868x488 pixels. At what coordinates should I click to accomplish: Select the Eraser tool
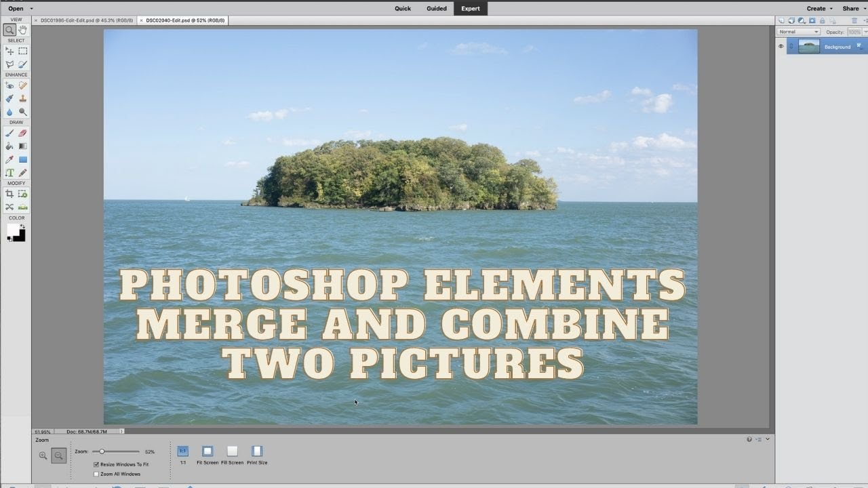click(x=23, y=133)
